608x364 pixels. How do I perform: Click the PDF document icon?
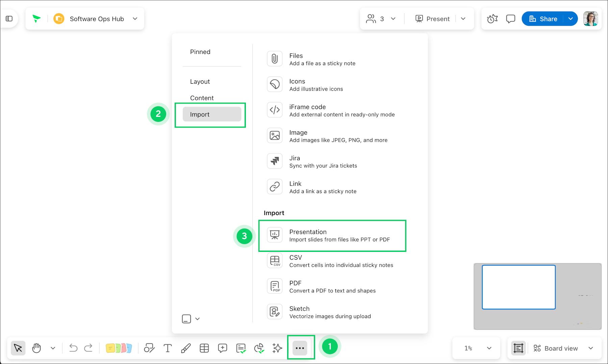[275, 286]
